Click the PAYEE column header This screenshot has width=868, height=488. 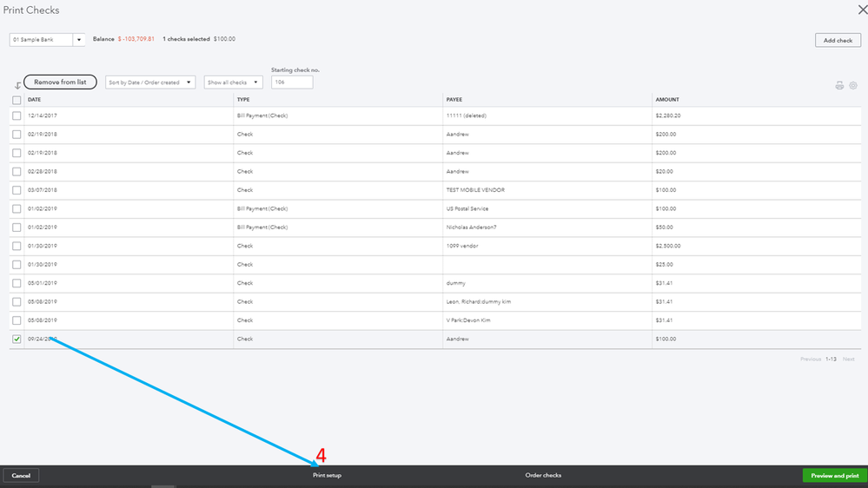point(454,100)
